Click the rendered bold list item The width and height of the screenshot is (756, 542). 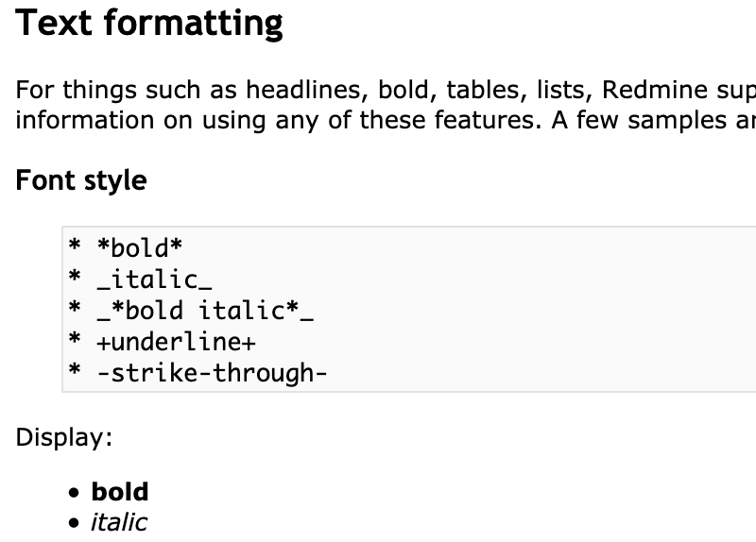tap(120, 492)
